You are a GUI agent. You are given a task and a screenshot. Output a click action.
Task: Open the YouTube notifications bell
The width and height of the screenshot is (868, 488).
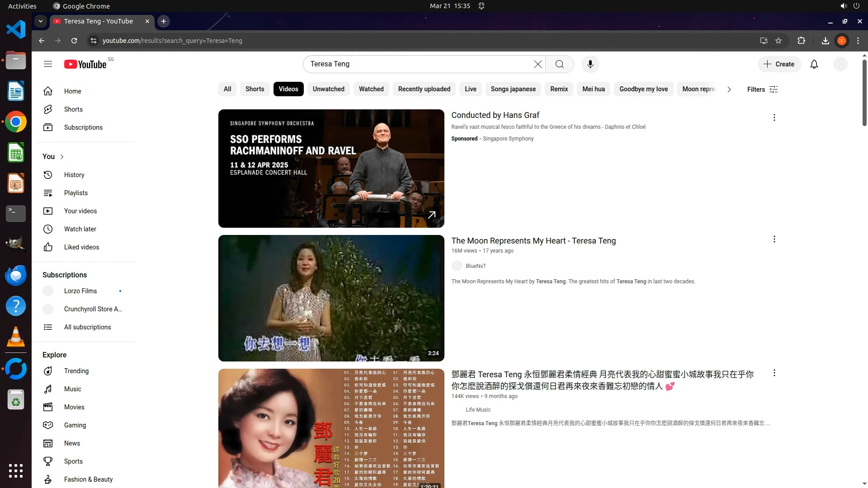(814, 64)
